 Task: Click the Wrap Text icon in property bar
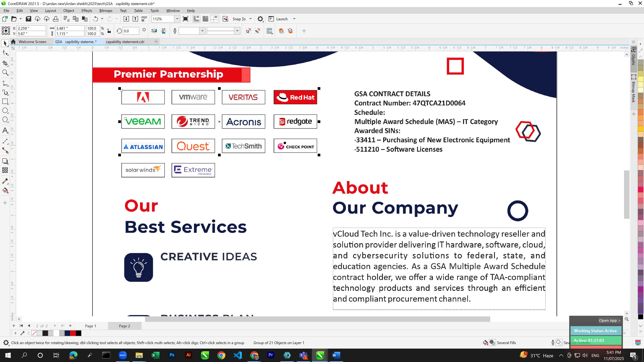[270, 31]
